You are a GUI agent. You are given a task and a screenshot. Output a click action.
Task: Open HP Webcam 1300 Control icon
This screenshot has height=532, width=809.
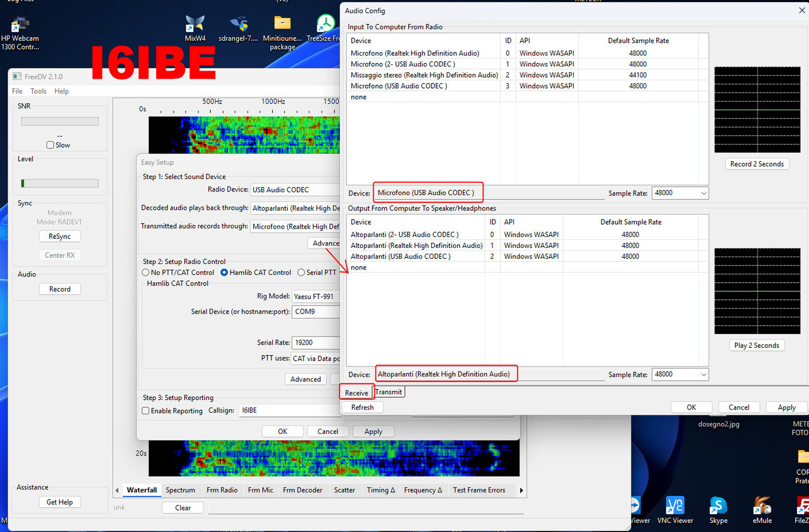[20, 26]
